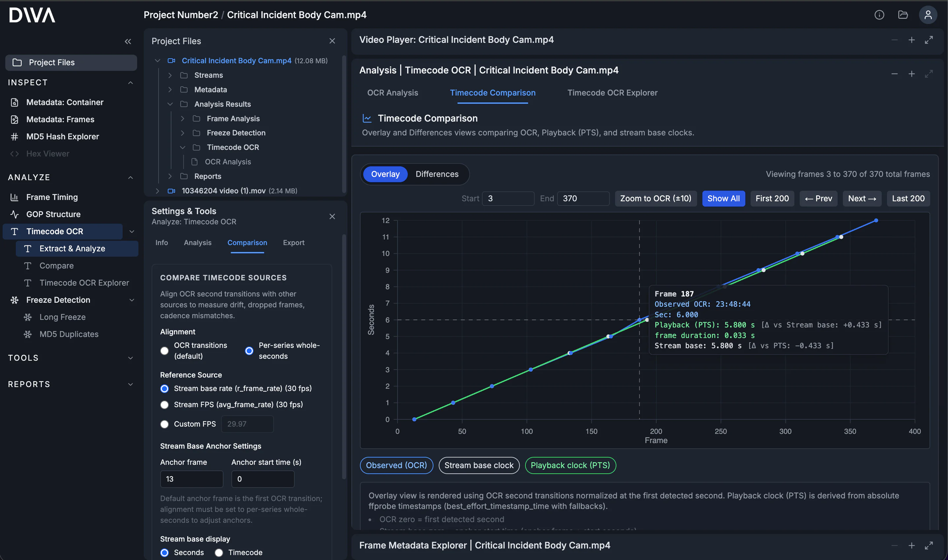Expand the TOOLS sidebar section

130,358
